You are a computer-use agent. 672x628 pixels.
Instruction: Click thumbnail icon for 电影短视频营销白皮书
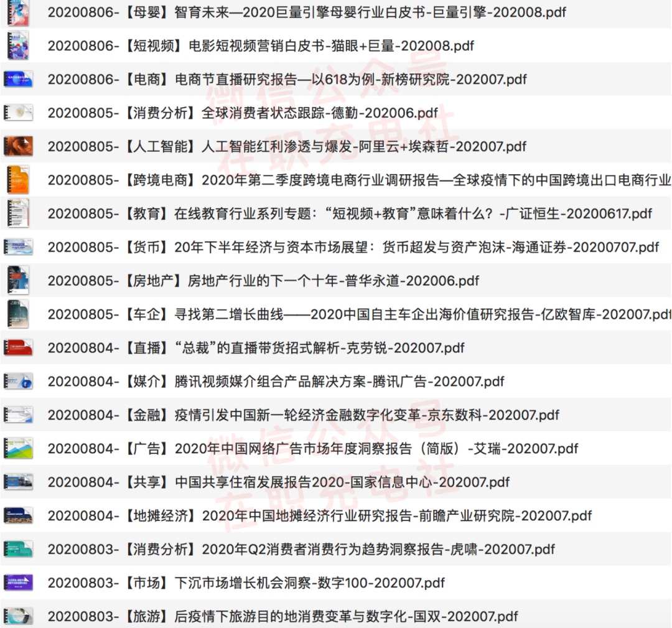(x=19, y=45)
